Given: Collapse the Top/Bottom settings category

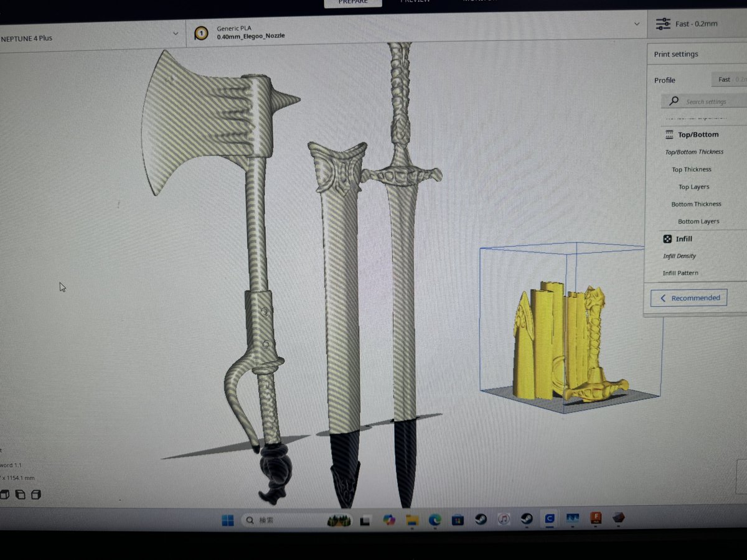Looking at the screenshot, I should point(698,134).
